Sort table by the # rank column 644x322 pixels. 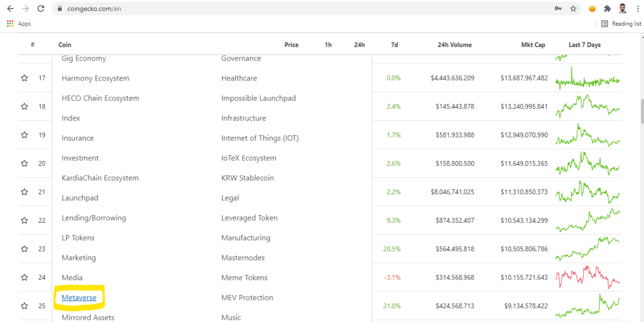[x=33, y=45]
